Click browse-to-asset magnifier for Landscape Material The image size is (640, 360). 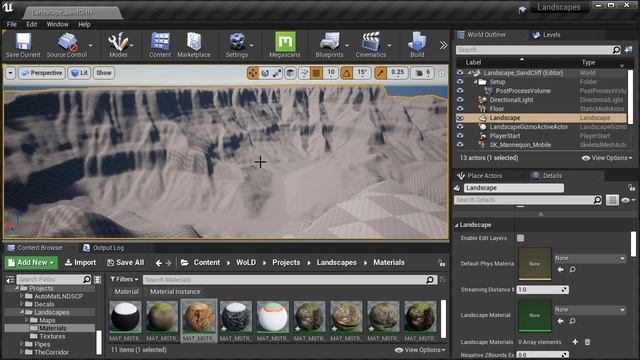[x=572, y=321]
